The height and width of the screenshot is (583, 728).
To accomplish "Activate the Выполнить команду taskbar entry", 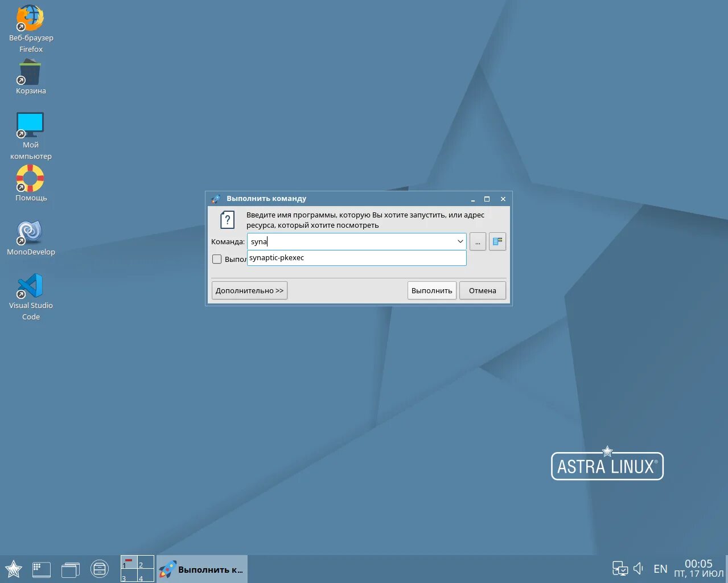I will [202, 569].
